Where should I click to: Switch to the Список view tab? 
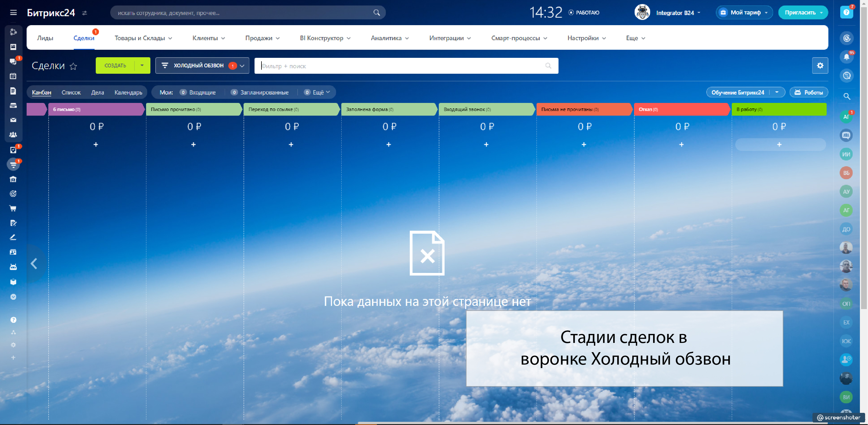(x=71, y=92)
